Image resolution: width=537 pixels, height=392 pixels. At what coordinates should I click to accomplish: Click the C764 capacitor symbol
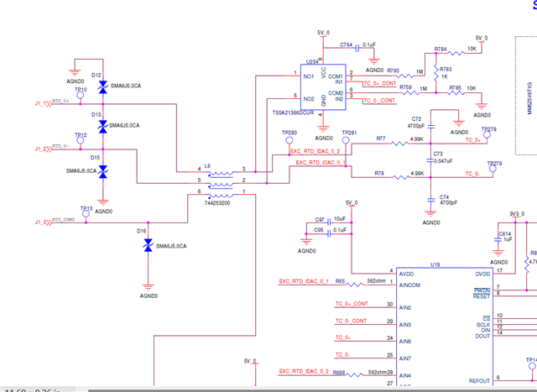pos(357,48)
